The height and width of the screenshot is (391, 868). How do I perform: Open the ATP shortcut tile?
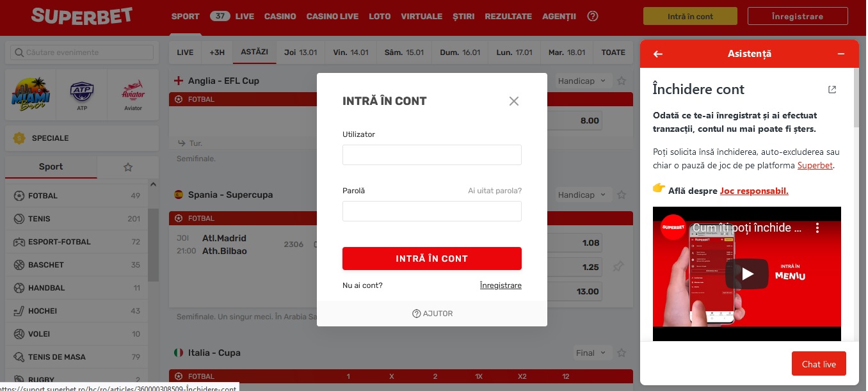[x=82, y=95]
